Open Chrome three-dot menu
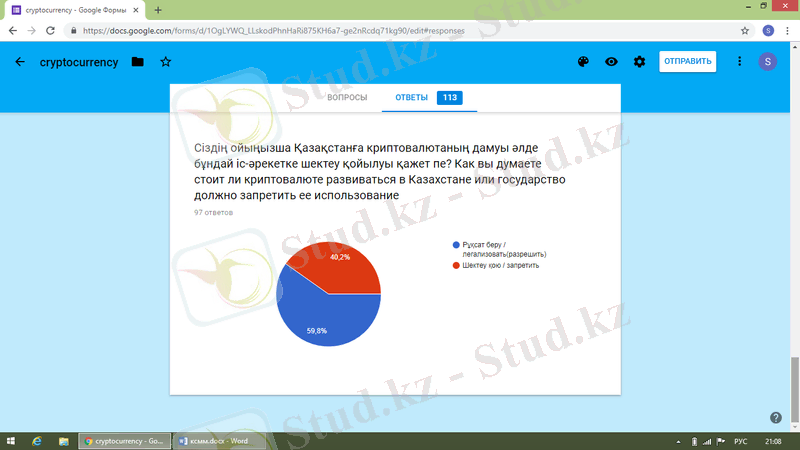This screenshot has height=450, width=800. point(787,31)
